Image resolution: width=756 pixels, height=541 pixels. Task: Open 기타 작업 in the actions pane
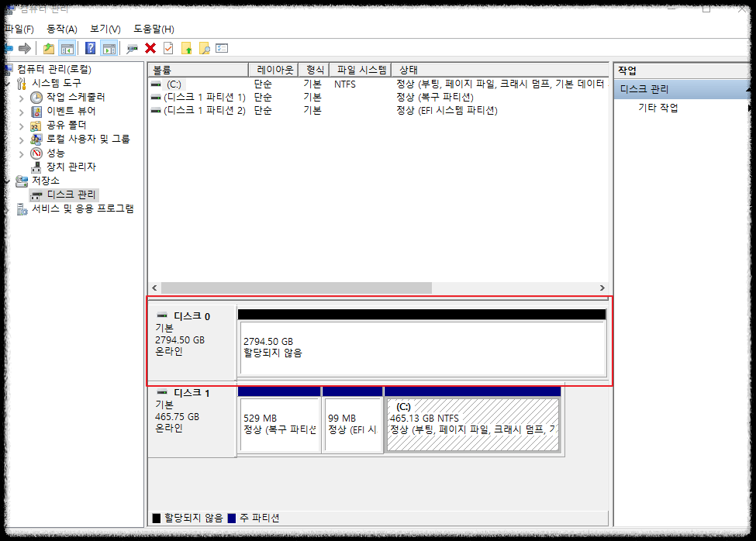[658, 108]
